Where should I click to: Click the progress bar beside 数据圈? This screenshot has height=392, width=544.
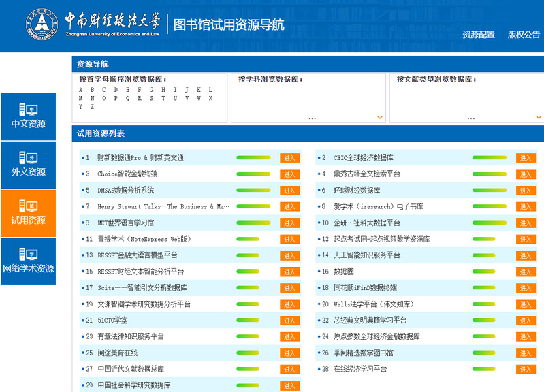click(490, 272)
